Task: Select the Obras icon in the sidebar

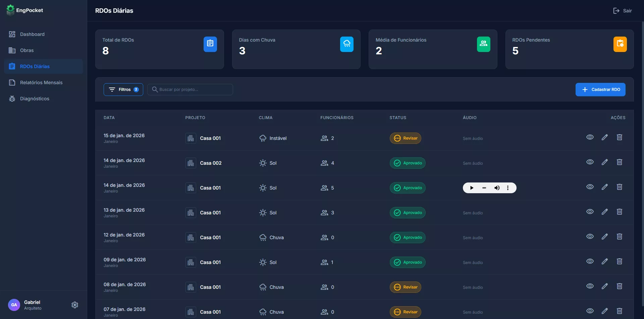Action: point(12,50)
